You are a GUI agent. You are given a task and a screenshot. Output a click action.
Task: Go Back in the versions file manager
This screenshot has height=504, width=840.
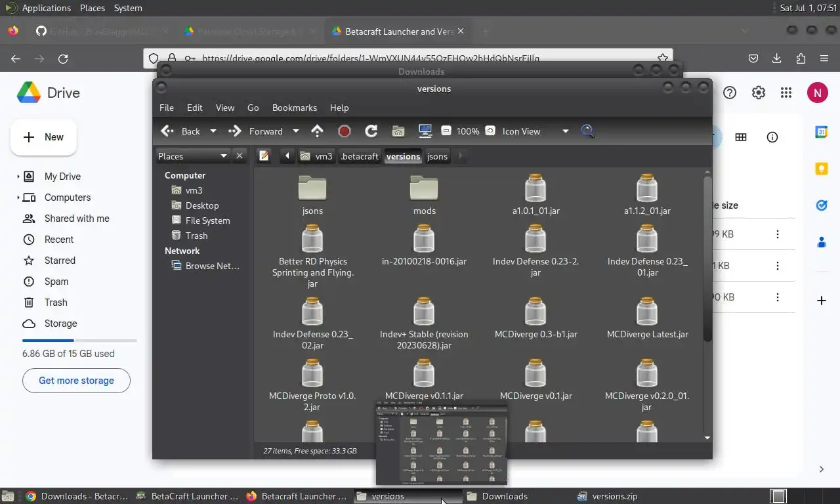pyautogui.click(x=180, y=131)
